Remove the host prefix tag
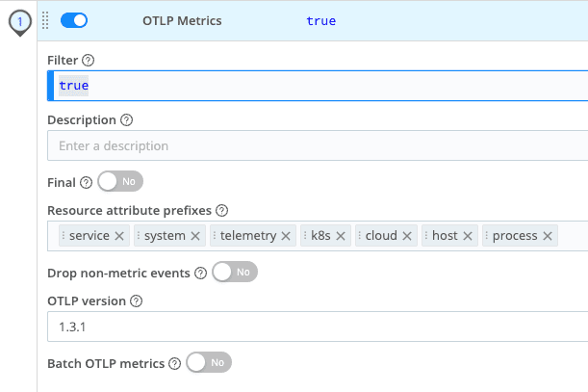The width and height of the screenshot is (588, 392). coord(468,236)
